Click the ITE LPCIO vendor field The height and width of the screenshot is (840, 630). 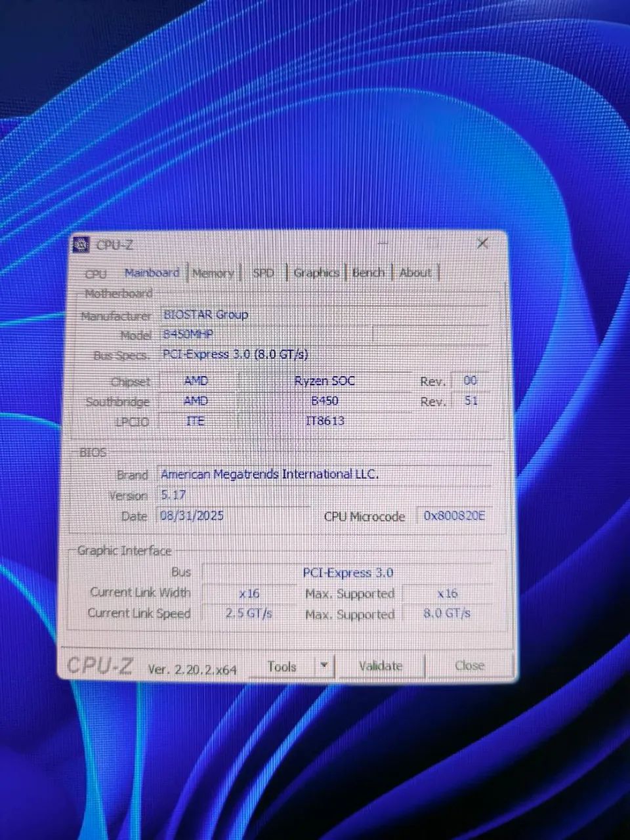point(196,421)
